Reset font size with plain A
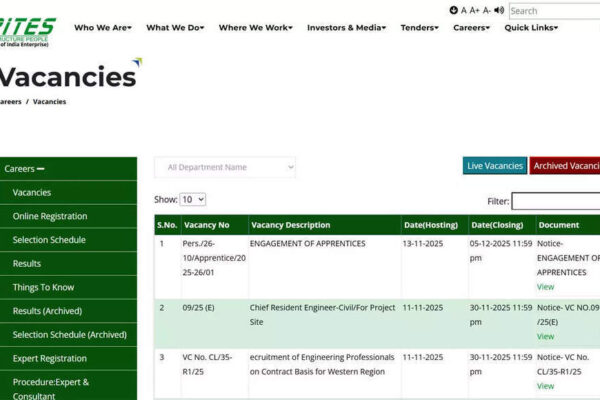Viewport: 600px width, 400px height. [x=464, y=11]
